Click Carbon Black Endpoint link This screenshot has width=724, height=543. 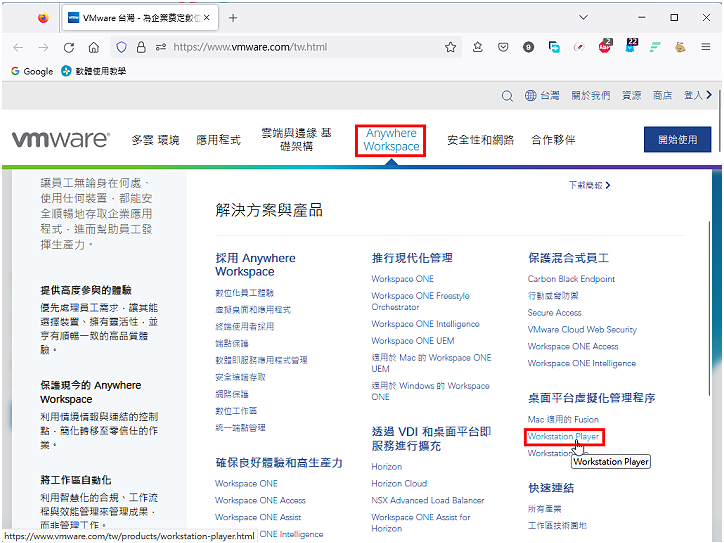pyautogui.click(x=571, y=279)
